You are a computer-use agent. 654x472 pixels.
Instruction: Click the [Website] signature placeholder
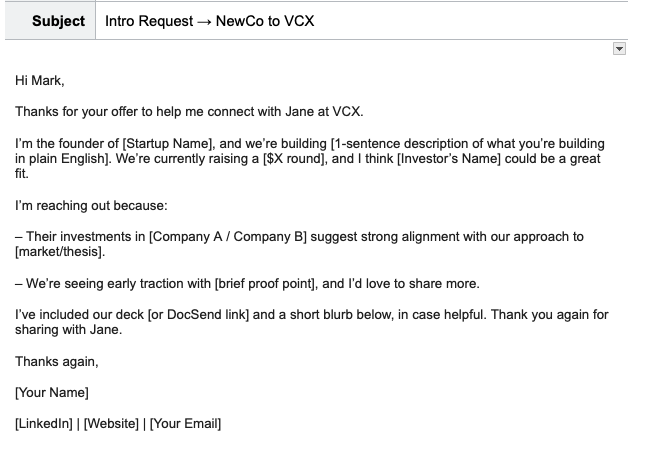click(x=113, y=424)
